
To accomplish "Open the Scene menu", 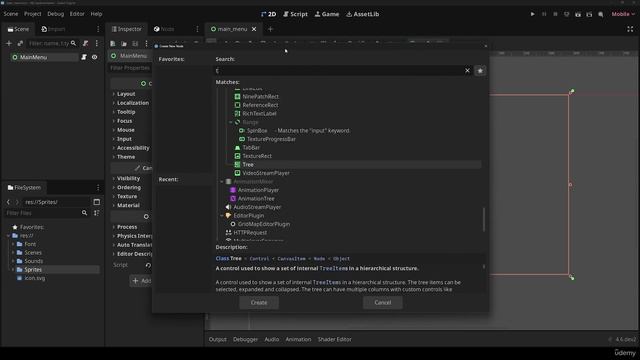I will tap(11, 14).
